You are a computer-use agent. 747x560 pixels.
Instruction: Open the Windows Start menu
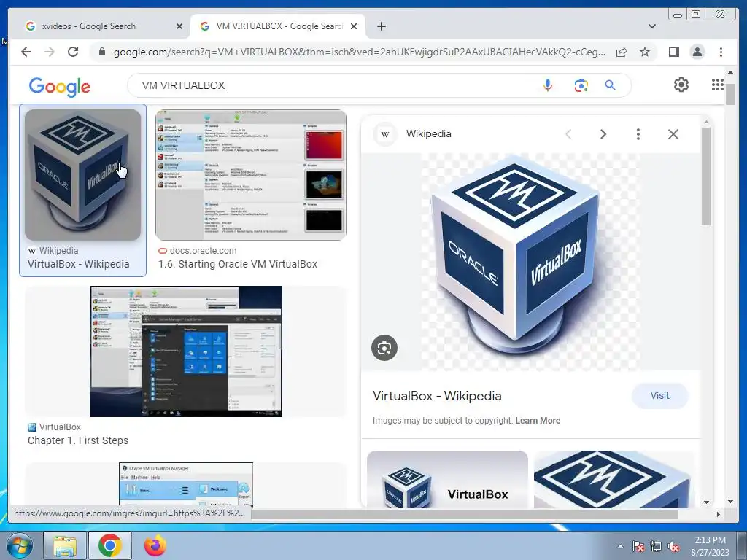point(20,545)
